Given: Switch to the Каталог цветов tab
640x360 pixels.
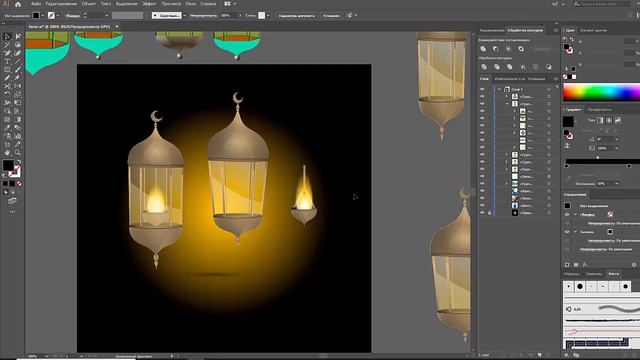Looking at the screenshot, I should [x=593, y=30].
